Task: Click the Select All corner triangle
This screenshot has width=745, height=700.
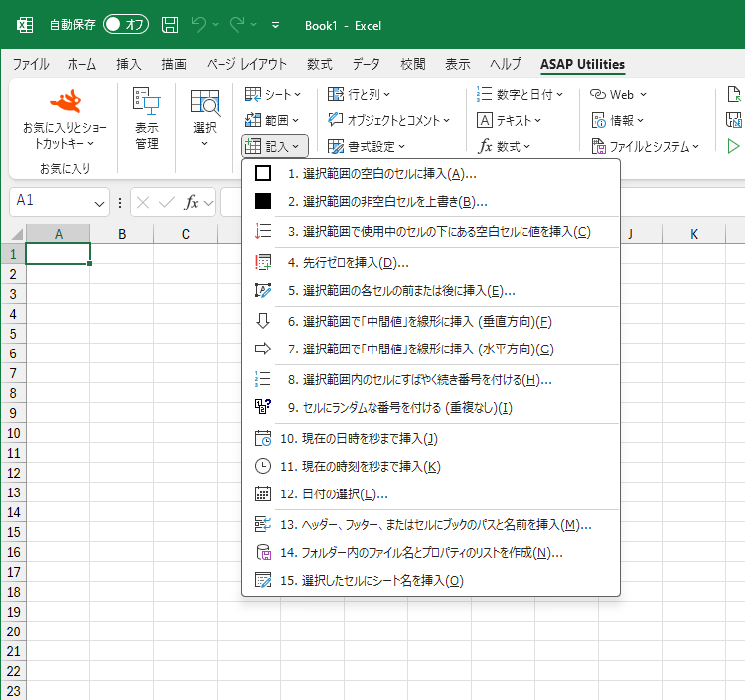Action: (17, 234)
